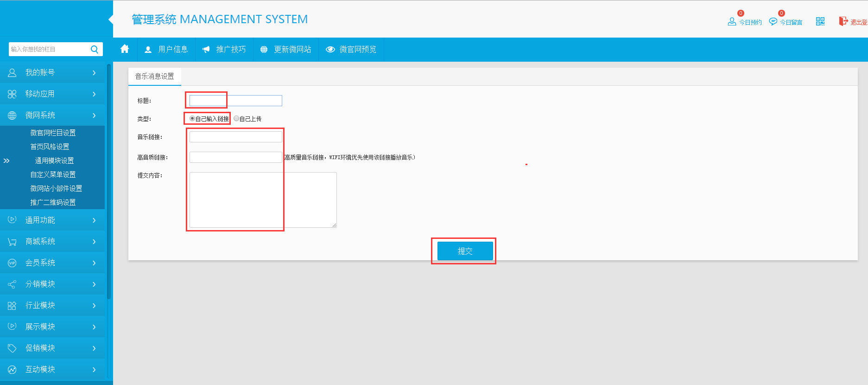
Task: Click into the 提交内容 text area
Action: (263, 200)
